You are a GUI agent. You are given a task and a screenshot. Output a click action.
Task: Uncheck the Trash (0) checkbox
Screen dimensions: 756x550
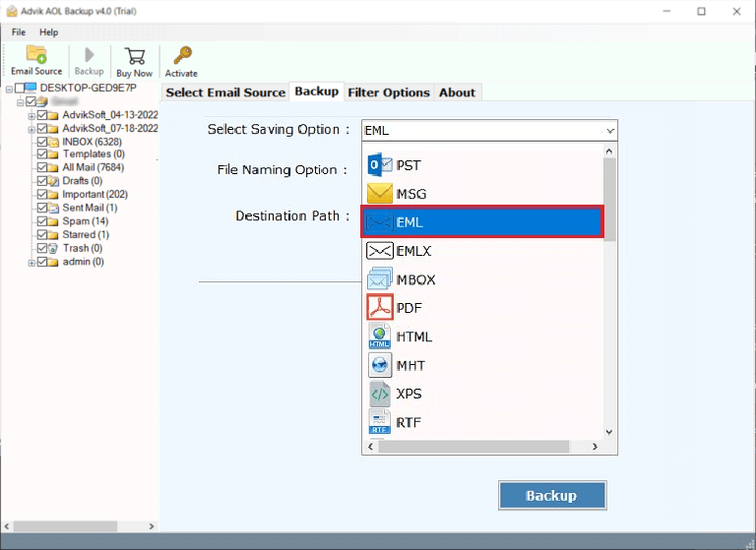tap(42, 248)
